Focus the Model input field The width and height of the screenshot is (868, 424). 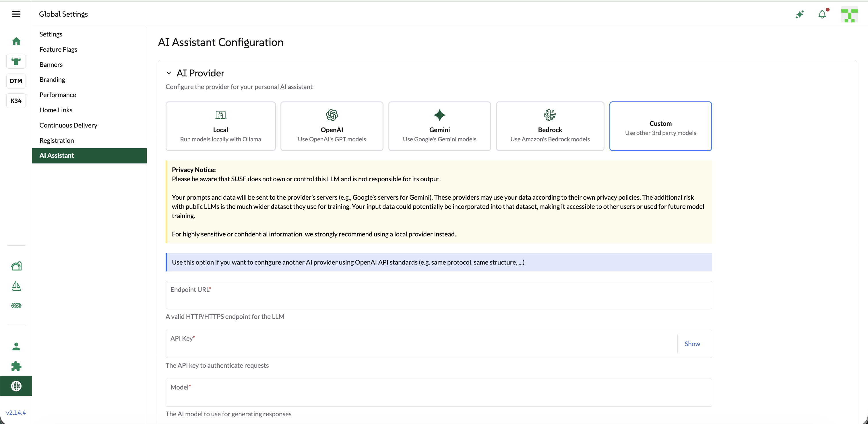439,393
